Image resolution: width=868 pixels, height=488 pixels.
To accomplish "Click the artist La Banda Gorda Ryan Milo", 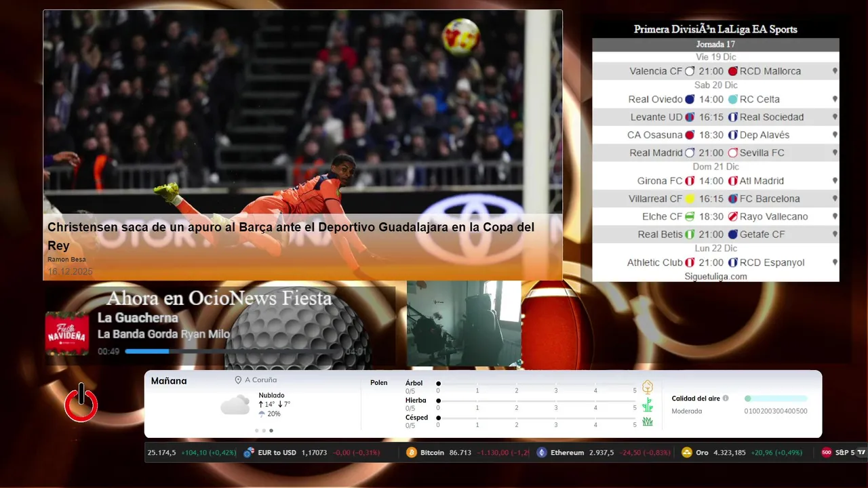I will (163, 334).
